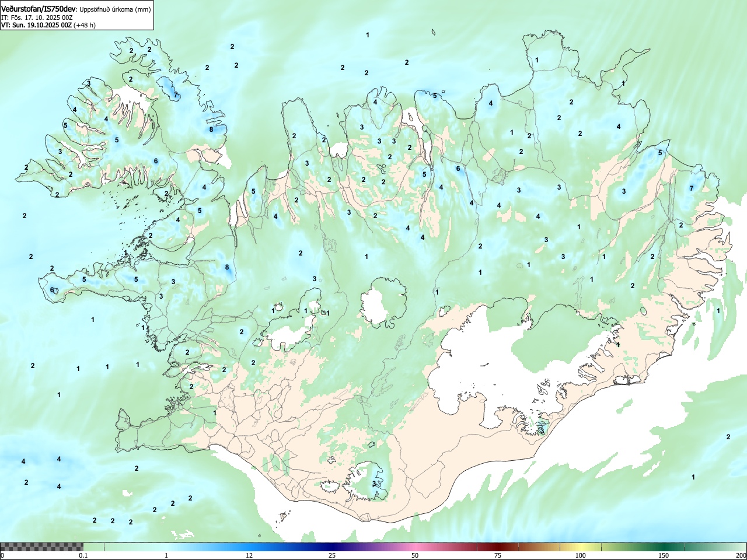Click the 'IT: Fös. 17. 10. 2025 00Z' line
This screenshot has width=747, height=560.
[x=37, y=17]
